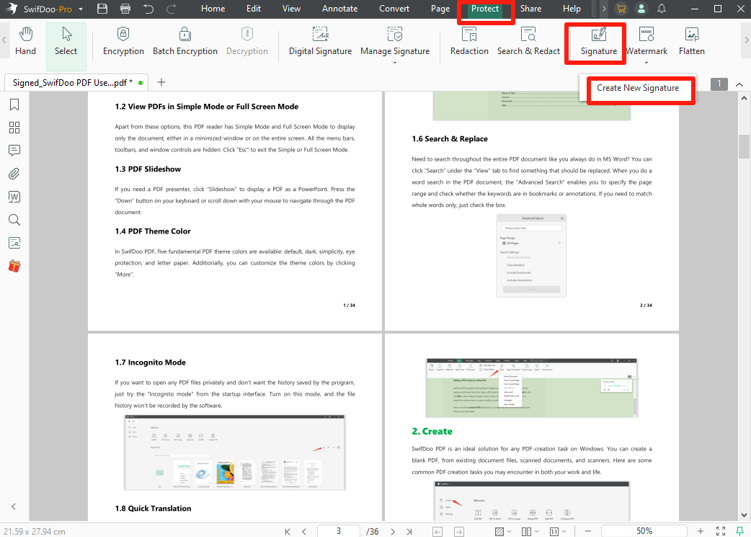The image size is (751, 537).
Task: Save the document with the floppy icon
Action: (x=102, y=9)
